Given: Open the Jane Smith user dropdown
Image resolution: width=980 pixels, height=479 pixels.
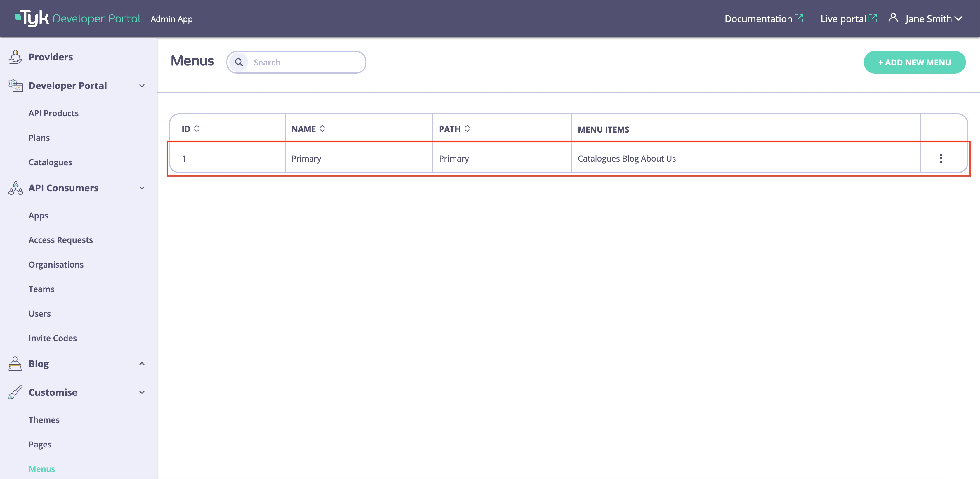Looking at the screenshot, I should point(933,19).
